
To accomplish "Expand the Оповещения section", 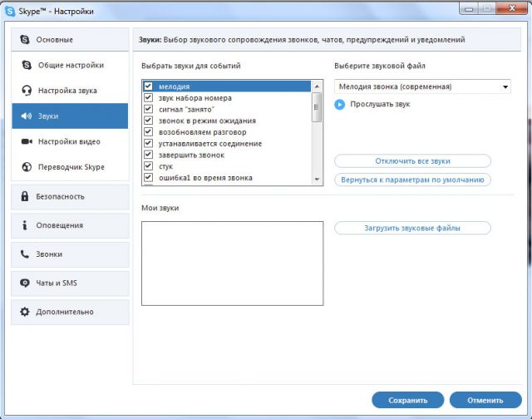I will [70, 225].
